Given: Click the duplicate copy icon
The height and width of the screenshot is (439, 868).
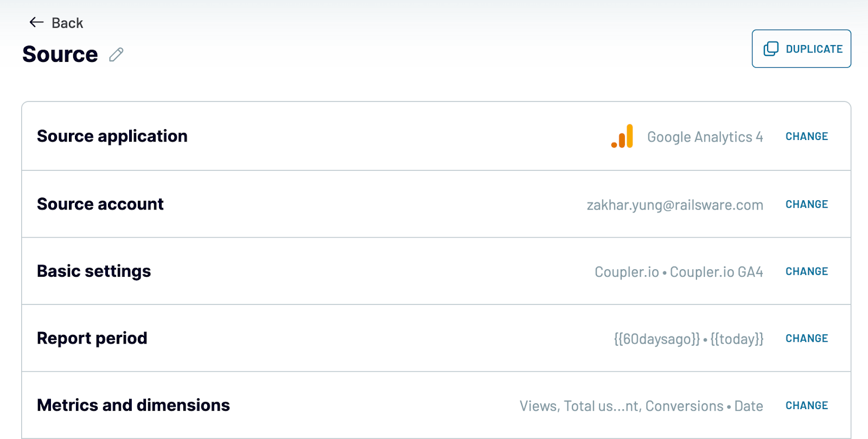Looking at the screenshot, I should pos(771,49).
